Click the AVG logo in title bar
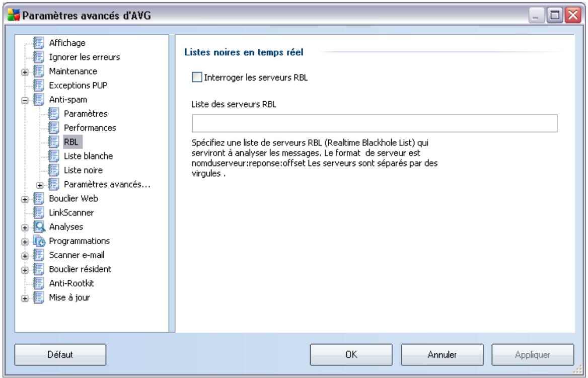The height and width of the screenshot is (378, 588). pyautogui.click(x=14, y=16)
